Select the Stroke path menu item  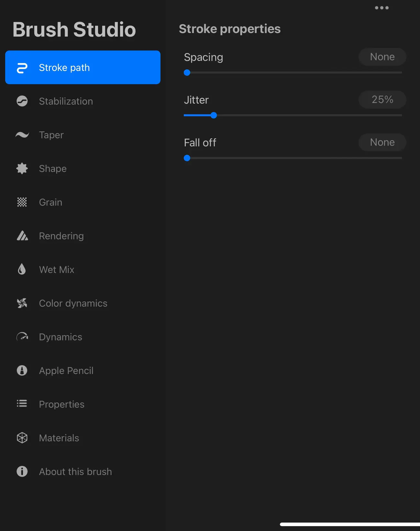(x=83, y=67)
